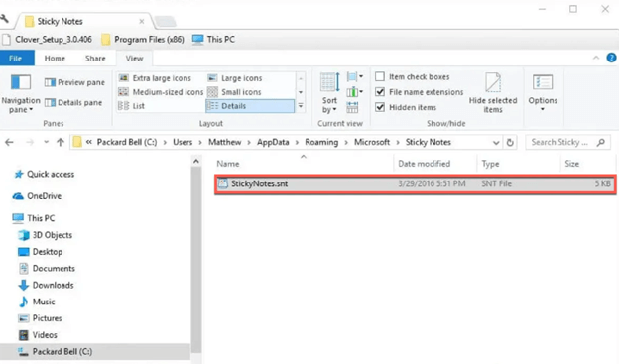This screenshot has width=619, height=364.
Task: Select List layout
Action: (132, 106)
